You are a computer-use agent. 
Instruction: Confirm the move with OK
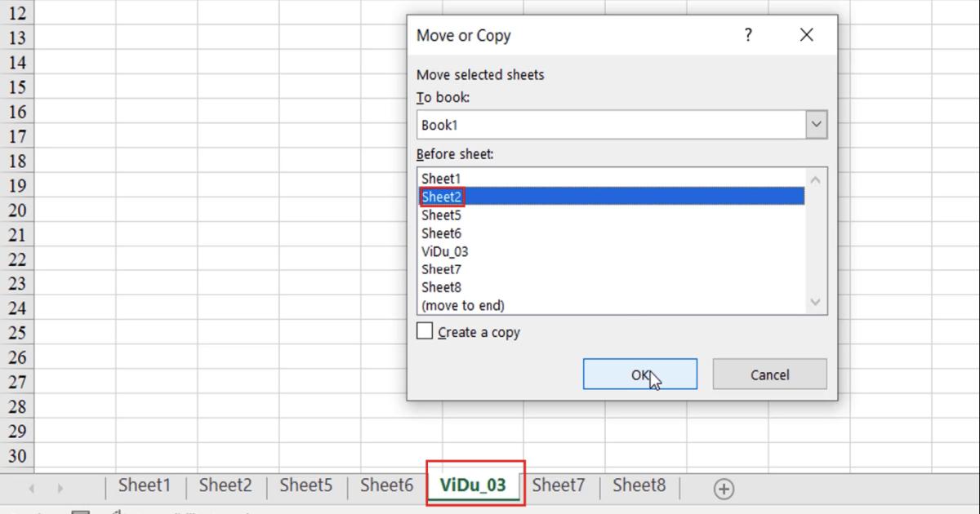pos(639,374)
